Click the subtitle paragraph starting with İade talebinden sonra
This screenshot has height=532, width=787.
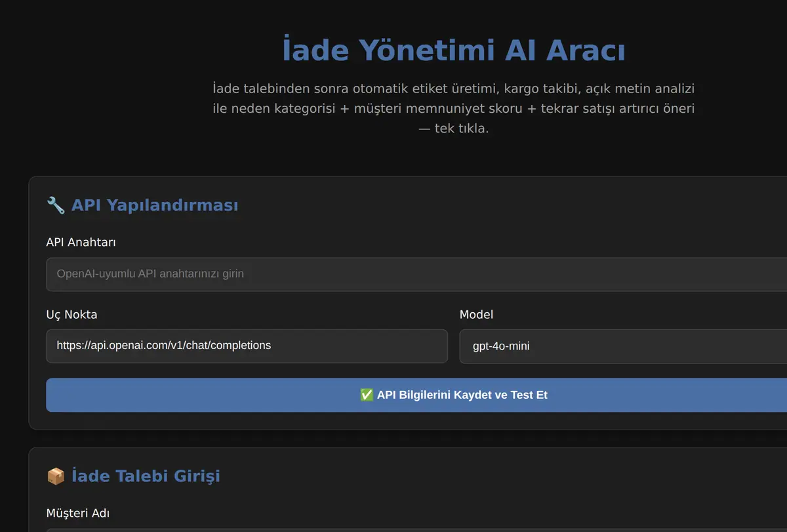[x=453, y=108]
